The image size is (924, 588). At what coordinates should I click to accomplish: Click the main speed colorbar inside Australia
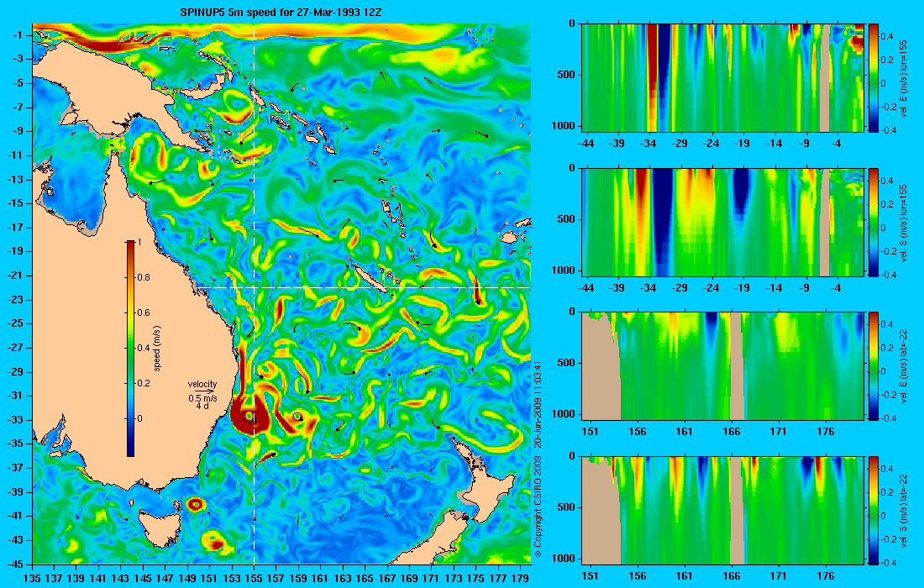[130, 349]
